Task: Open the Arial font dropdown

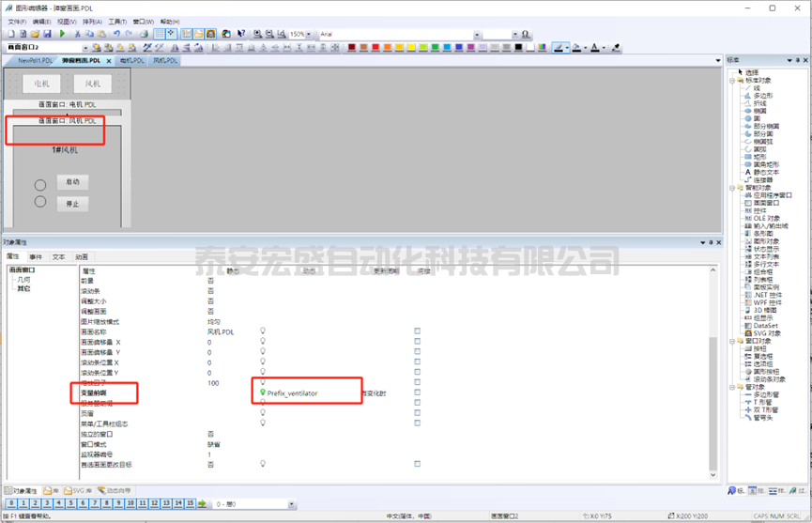Action: coord(477,34)
